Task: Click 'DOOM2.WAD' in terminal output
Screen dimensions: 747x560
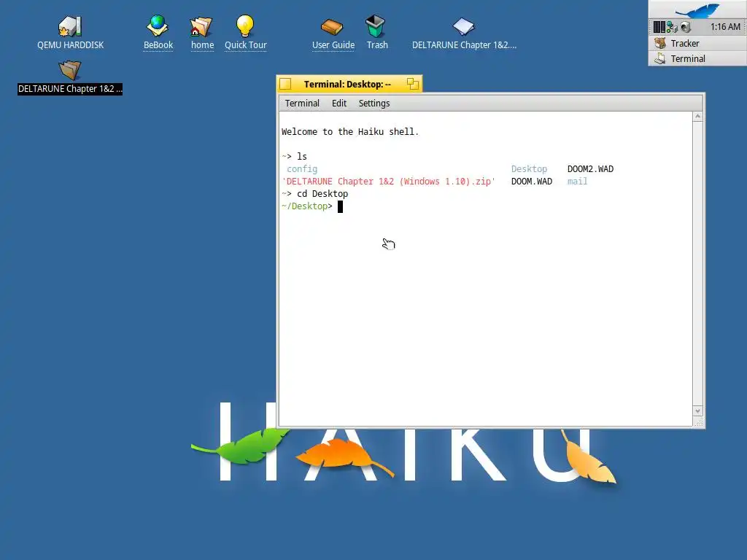Action: click(590, 169)
